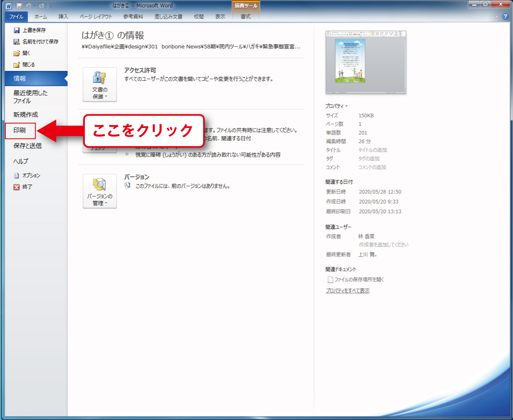513x420 pixels.
Task: Click the red 終了 exit icon
Action: [16, 187]
